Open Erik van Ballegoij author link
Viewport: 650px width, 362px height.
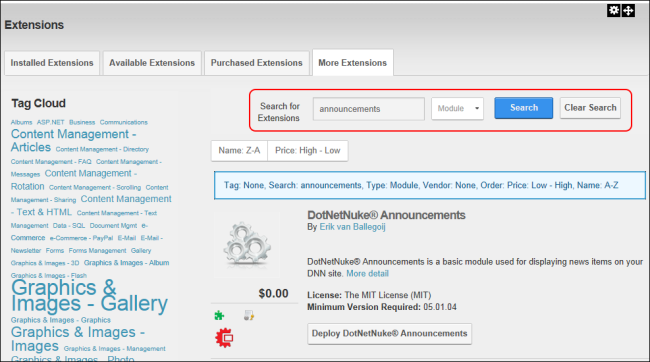352,227
